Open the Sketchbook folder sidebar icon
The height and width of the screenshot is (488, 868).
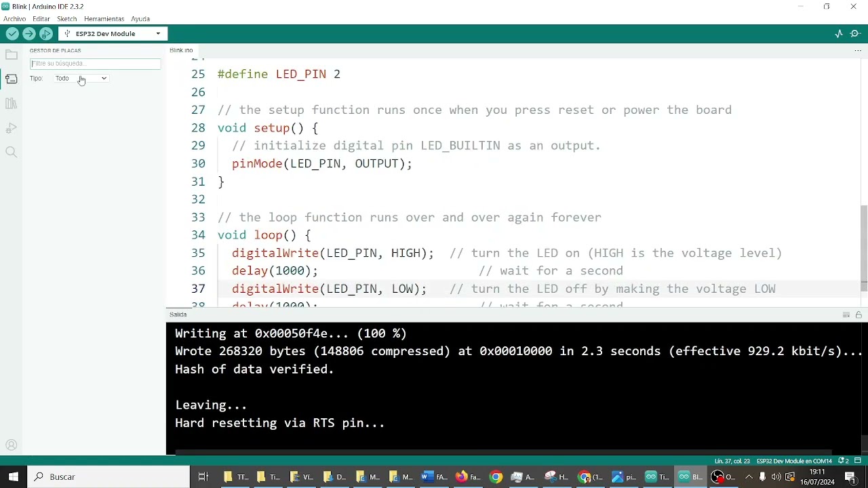[11, 55]
